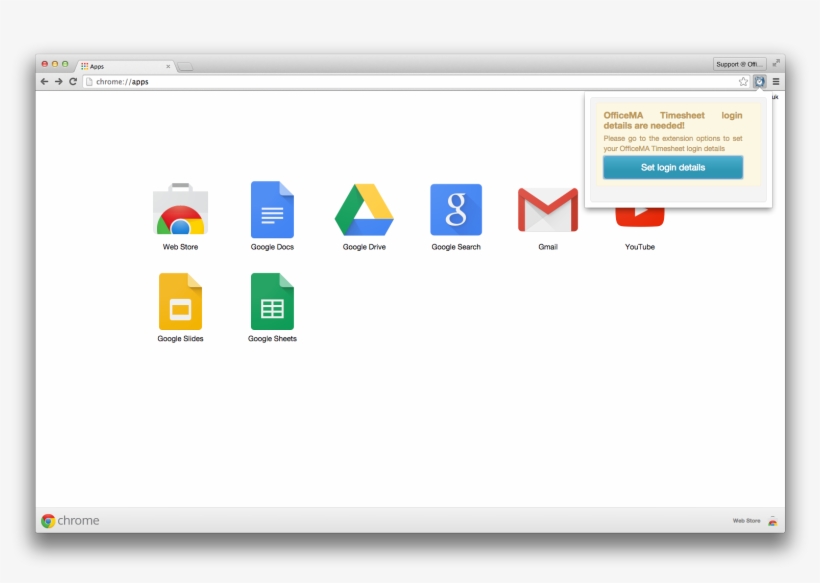Click the Support @ Offi button
This screenshot has width=820, height=583.
[737, 62]
